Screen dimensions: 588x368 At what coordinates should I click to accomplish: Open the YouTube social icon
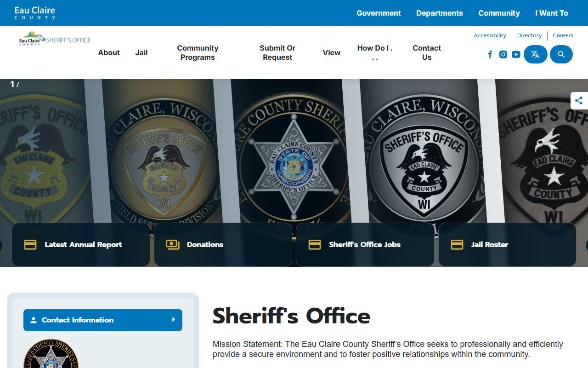pyautogui.click(x=516, y=54)
